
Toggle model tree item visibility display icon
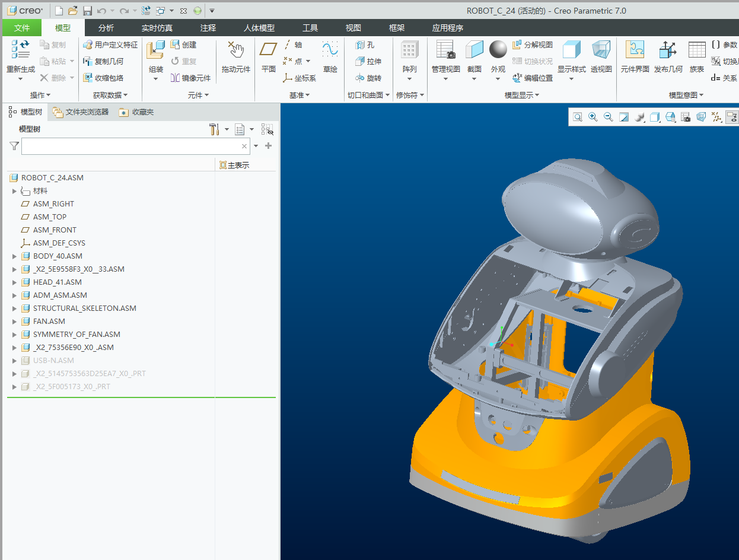coord(267,129)
